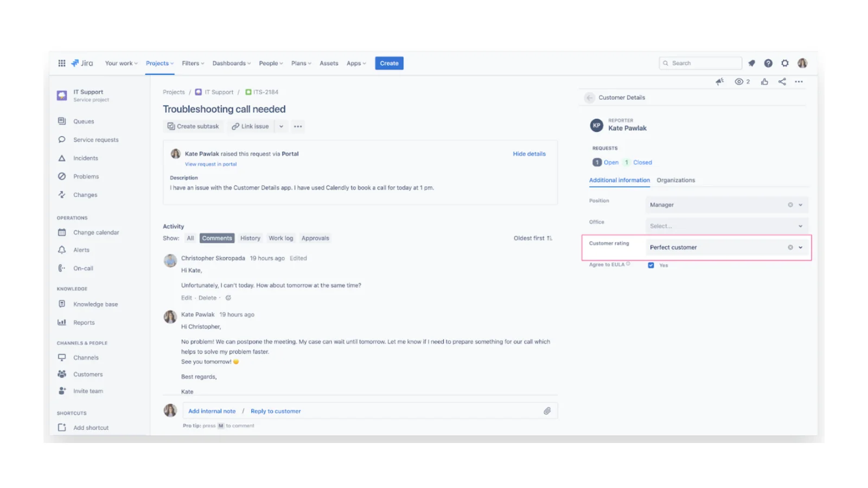Open the help question-mark icon

(x=768, y=63)
